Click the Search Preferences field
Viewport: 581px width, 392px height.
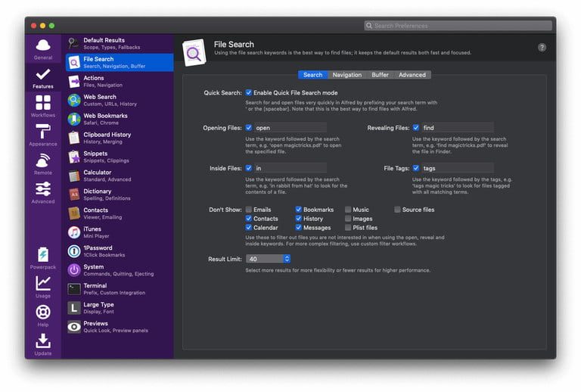click(458, 26)
